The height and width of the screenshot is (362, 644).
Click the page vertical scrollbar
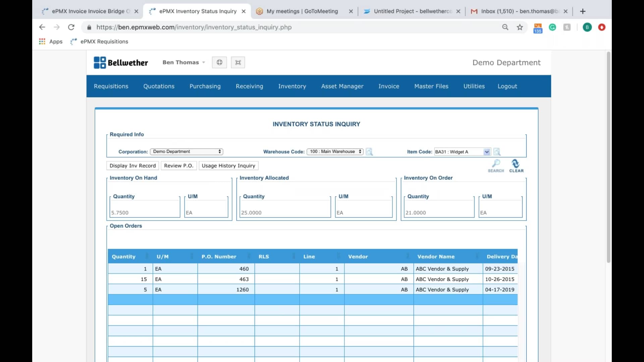click(608, 157)
